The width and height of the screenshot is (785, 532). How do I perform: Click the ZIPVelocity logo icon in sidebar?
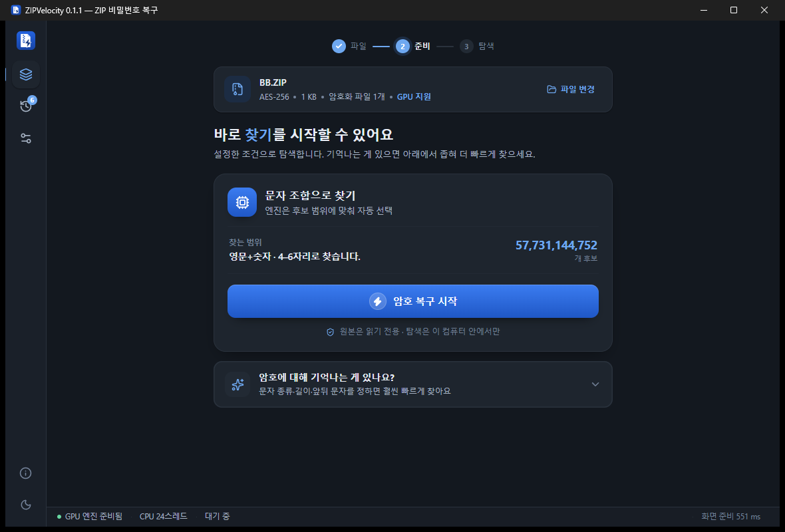25,41
